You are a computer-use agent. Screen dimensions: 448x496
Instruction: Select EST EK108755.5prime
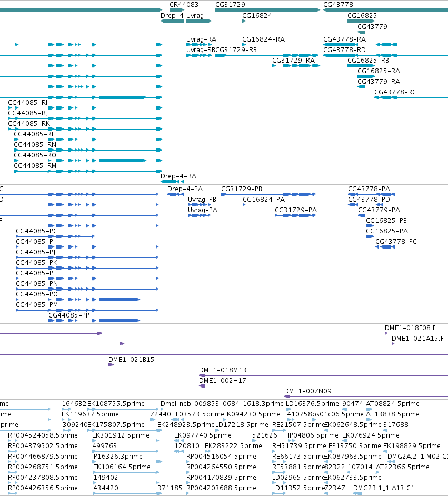116,404
